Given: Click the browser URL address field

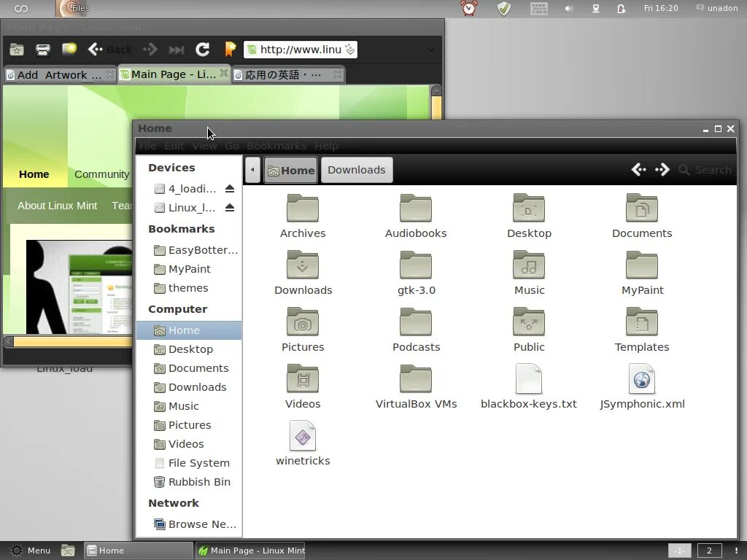Looking at the screenshot, I should (x=300, y=50).
